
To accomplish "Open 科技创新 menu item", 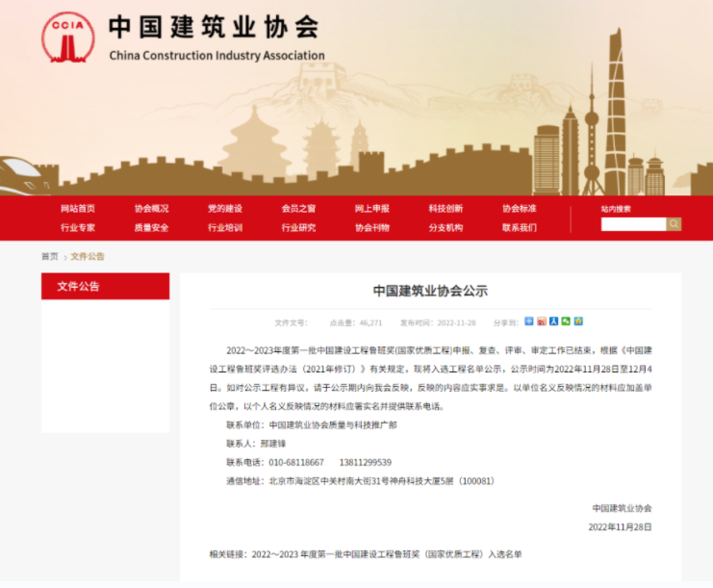I will coord(446,208).
